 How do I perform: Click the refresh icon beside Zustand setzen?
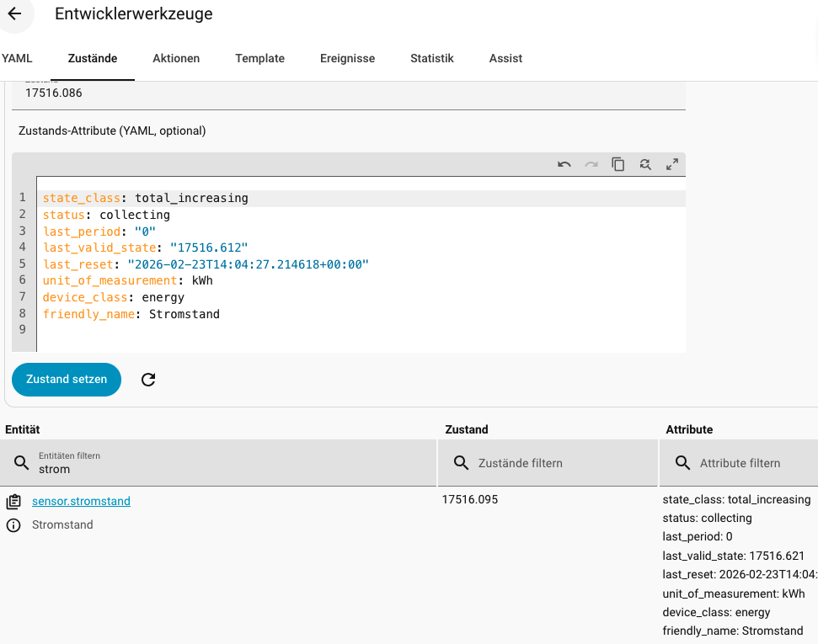(148, 380)
